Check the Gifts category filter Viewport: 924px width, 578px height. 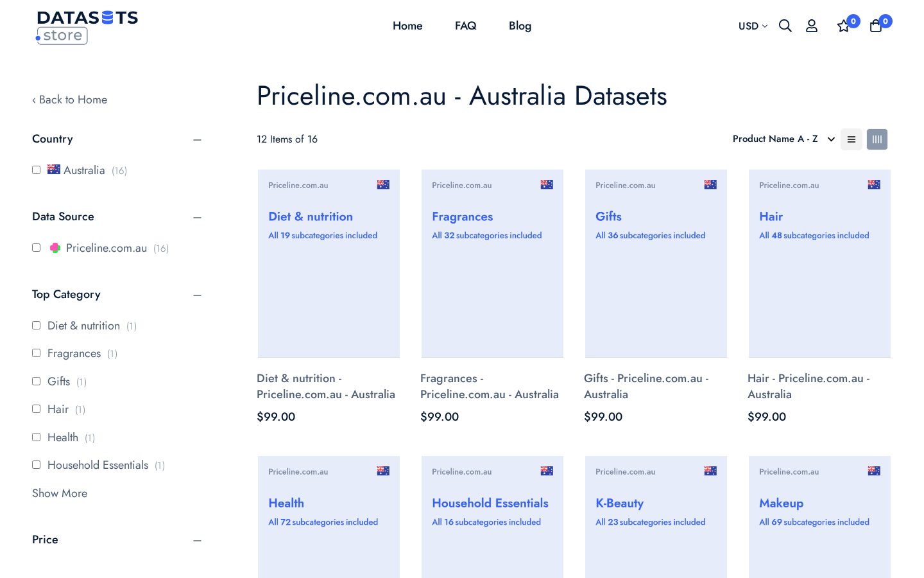[x=37, y=381]
